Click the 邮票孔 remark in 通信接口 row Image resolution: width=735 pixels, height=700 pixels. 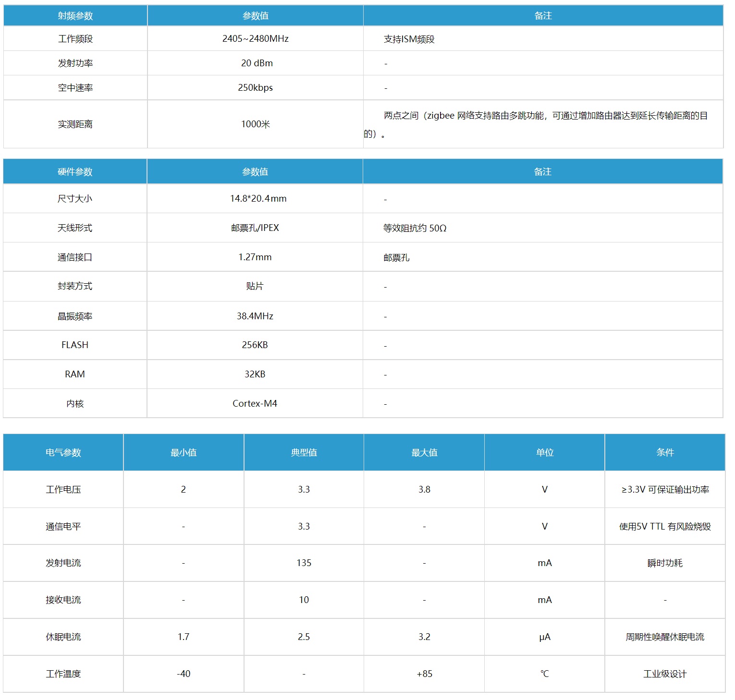(x=396, y=258)
